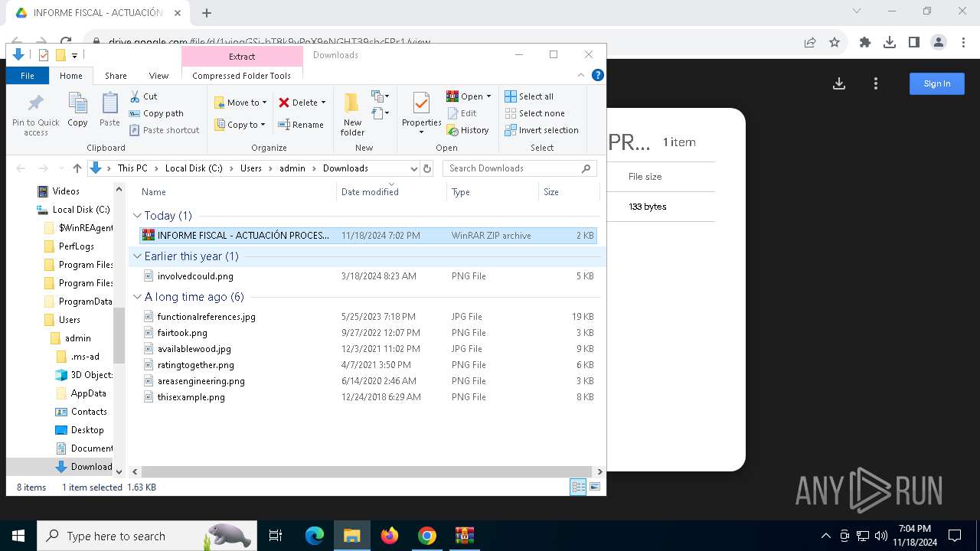Click the Cut scissors command
Screen dimensions: 980x551
(x=143, y=96)
